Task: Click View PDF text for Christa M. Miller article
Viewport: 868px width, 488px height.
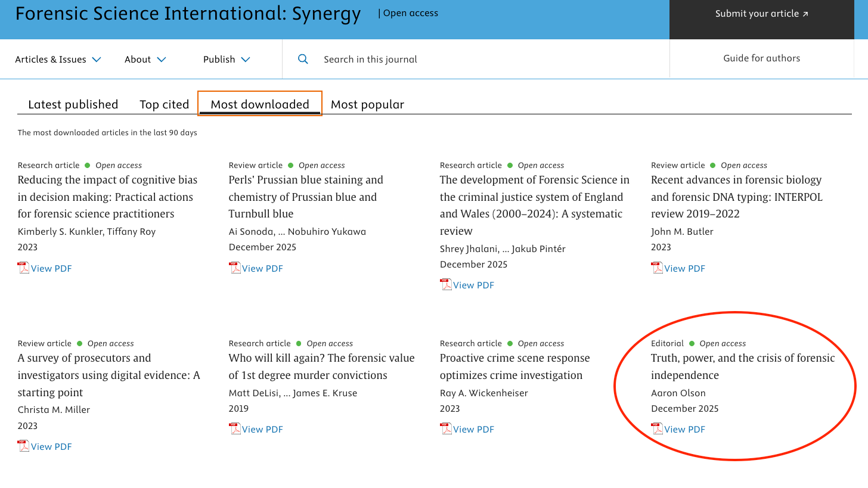Action: point(51,446)
